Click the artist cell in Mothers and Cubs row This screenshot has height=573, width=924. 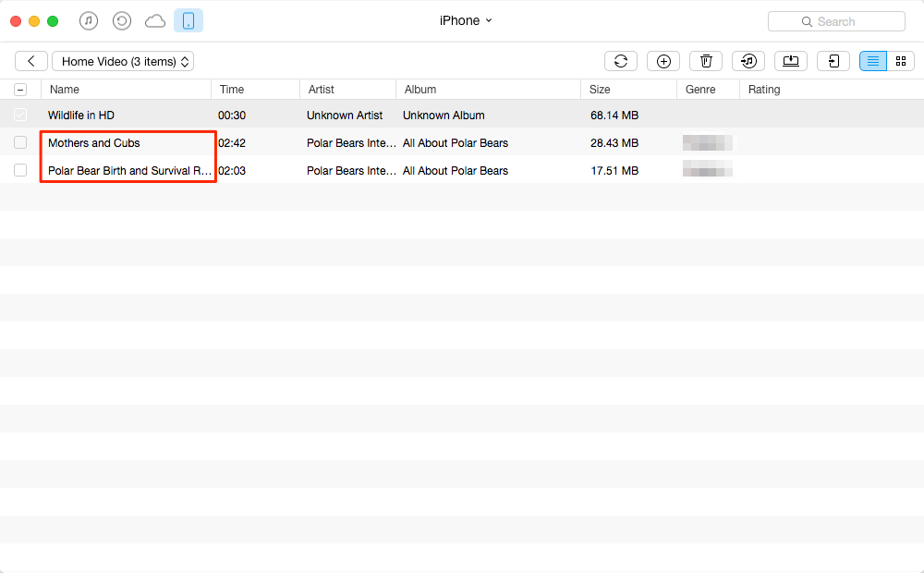pyautogui.click(x=351, y=143)
